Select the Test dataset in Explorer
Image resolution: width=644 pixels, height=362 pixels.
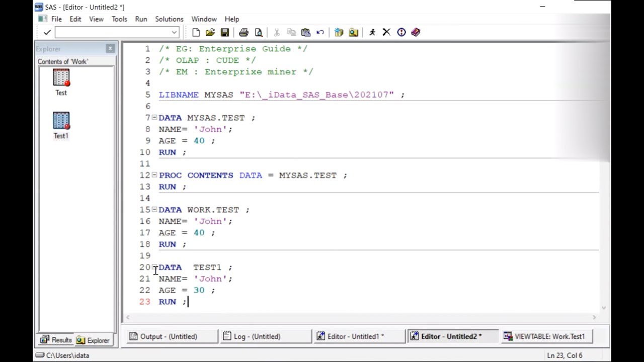tap(61, 83)
